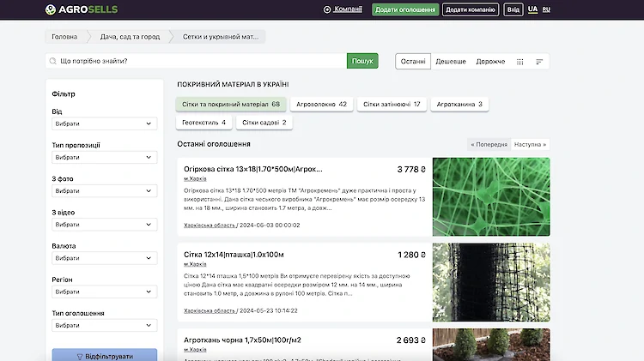Click the Відфільтрувати button

104,355
